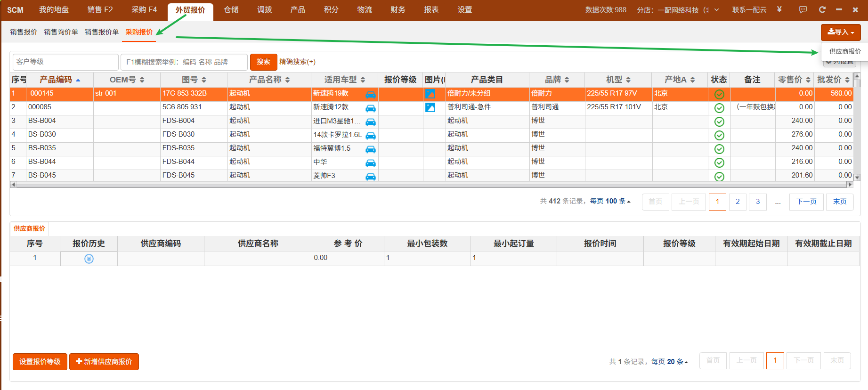
Task: Click the horizontal scrollbar under product table
Action: [431, 185]
